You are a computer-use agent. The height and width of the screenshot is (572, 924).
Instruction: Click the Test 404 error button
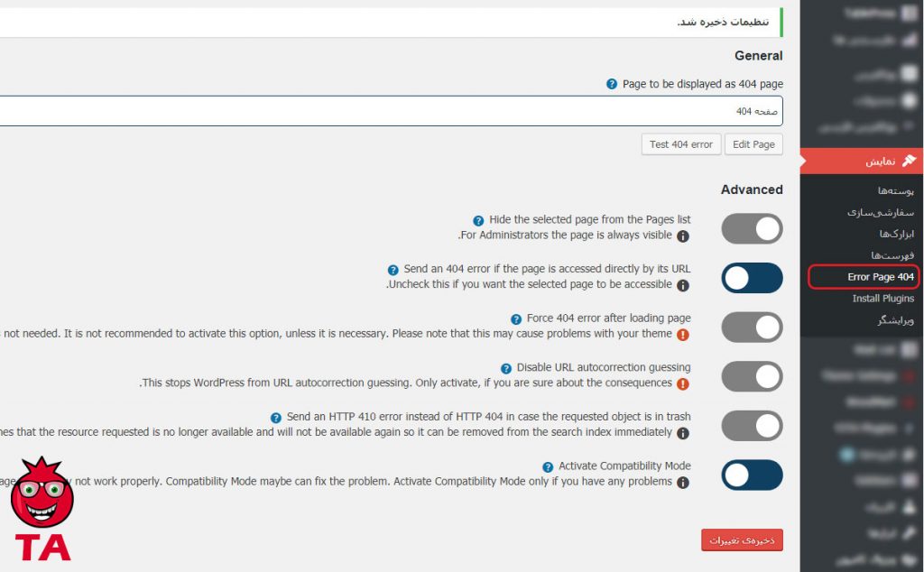tap(680, 144)
